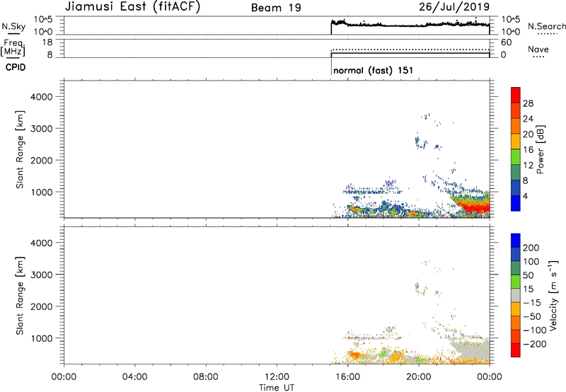Click the 'Beam 19' label

point(276,8)
